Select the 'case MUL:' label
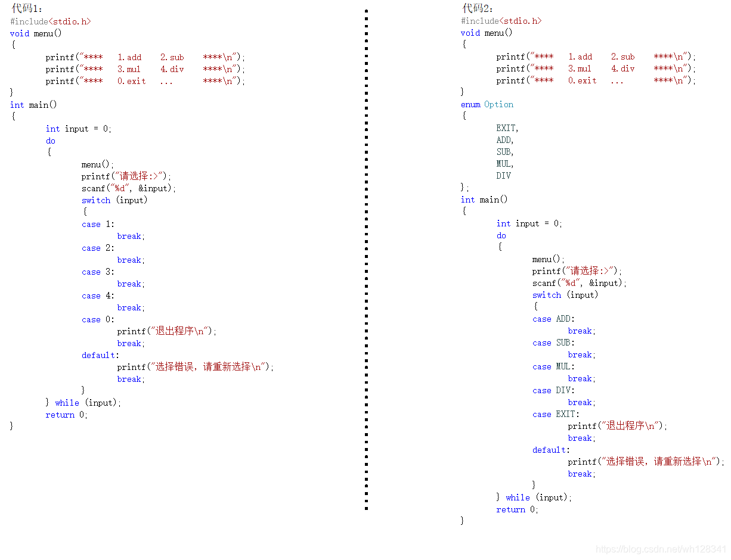This screenshot has width=731, height=560. coord(554,366)
